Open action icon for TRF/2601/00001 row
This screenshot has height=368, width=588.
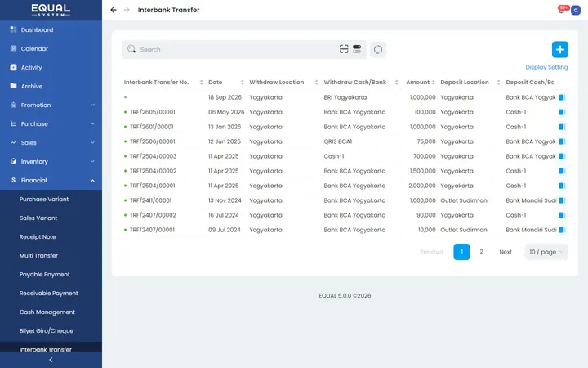pos(562,127)
